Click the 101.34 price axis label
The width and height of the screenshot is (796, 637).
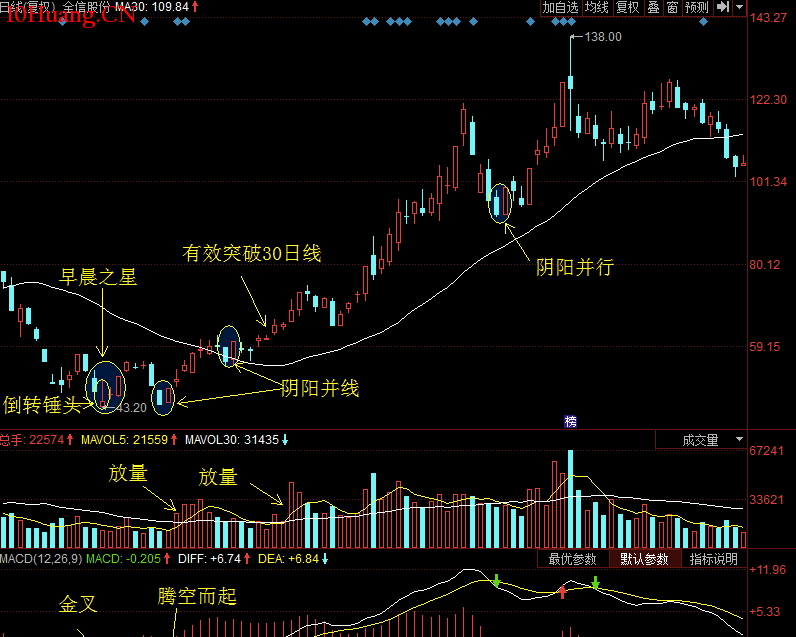pos(768,182)
